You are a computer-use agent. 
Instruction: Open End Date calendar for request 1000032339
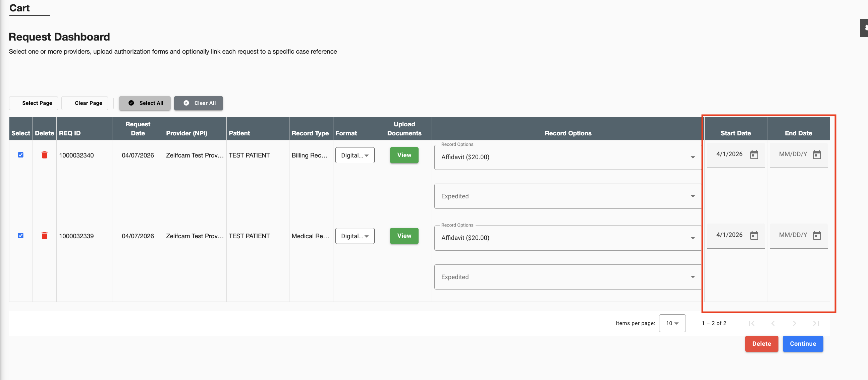[x=816, y=236]
